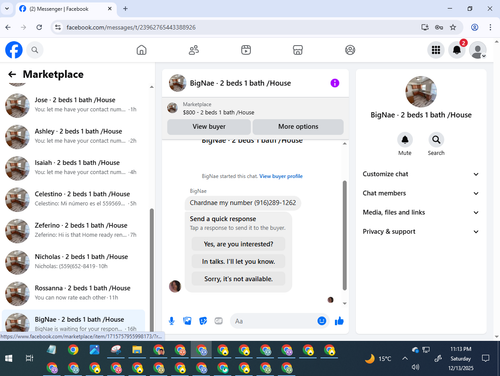Open the nine-dot Menu grid icon
The width and height of the screenshot is (500, 376).
pos(436,50)
